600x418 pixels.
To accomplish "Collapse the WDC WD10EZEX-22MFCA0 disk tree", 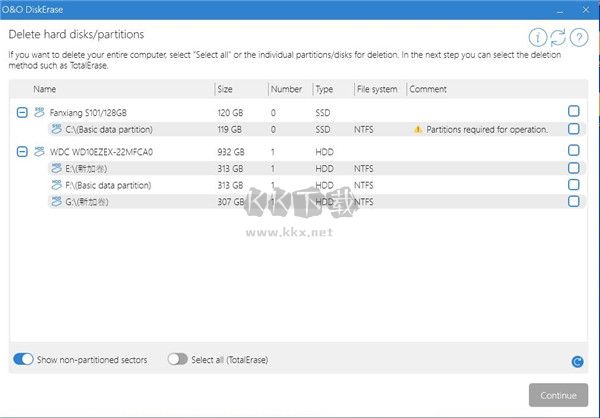I will (x=22, y=151).
